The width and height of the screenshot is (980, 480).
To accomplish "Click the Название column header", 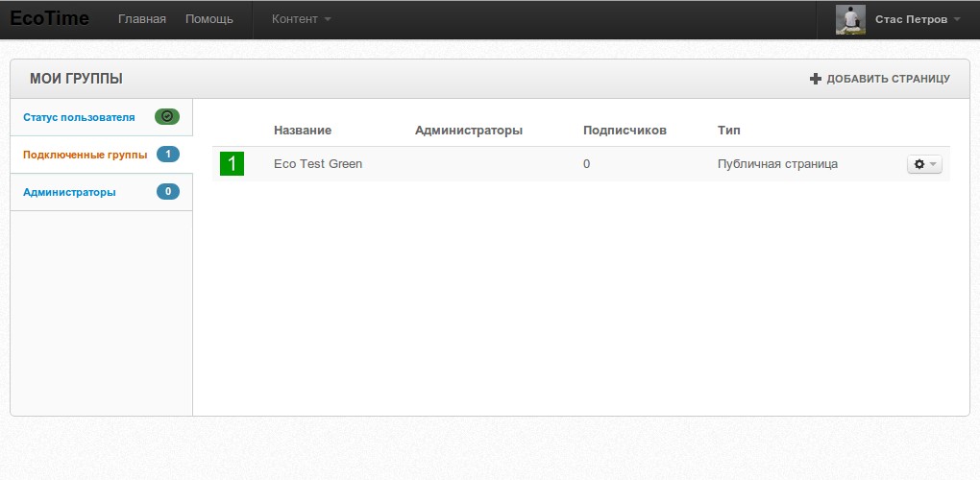I will pos(303,131).
